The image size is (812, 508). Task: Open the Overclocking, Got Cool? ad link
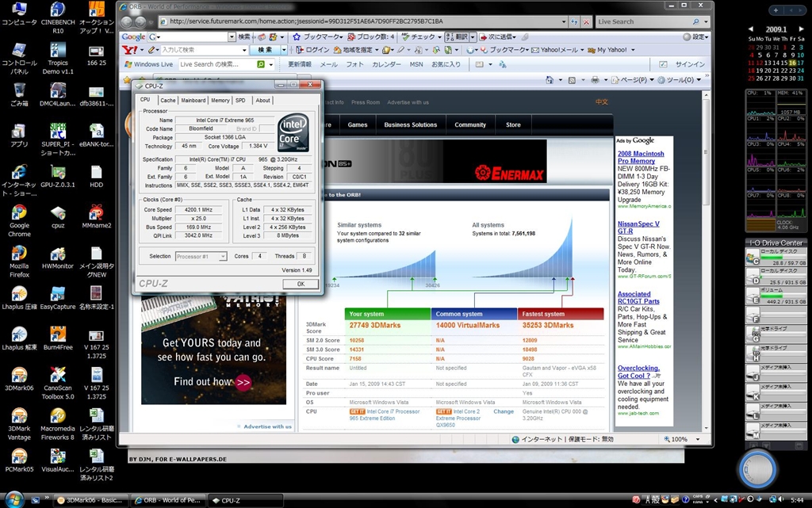point(638,372)
